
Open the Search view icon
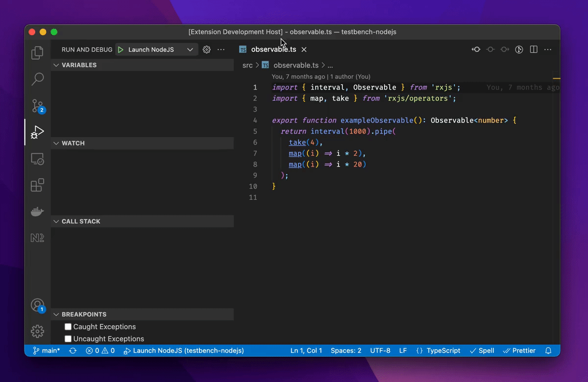tap(38, 79)
